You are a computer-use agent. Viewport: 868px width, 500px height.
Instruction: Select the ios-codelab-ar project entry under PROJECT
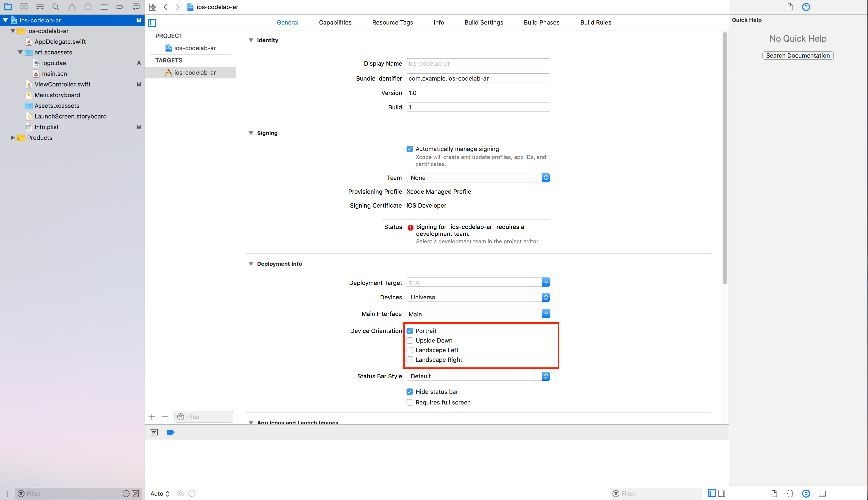(190, 48)
